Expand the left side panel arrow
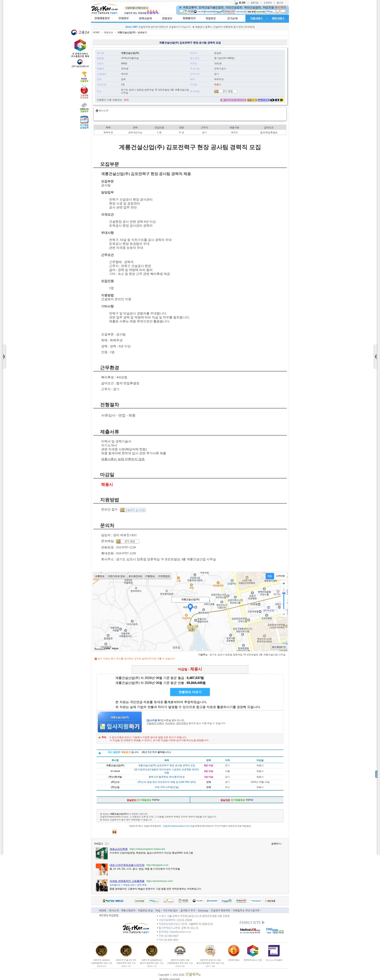Image resolution: width=380 pixels, height=980 pixels. point(4,356)
